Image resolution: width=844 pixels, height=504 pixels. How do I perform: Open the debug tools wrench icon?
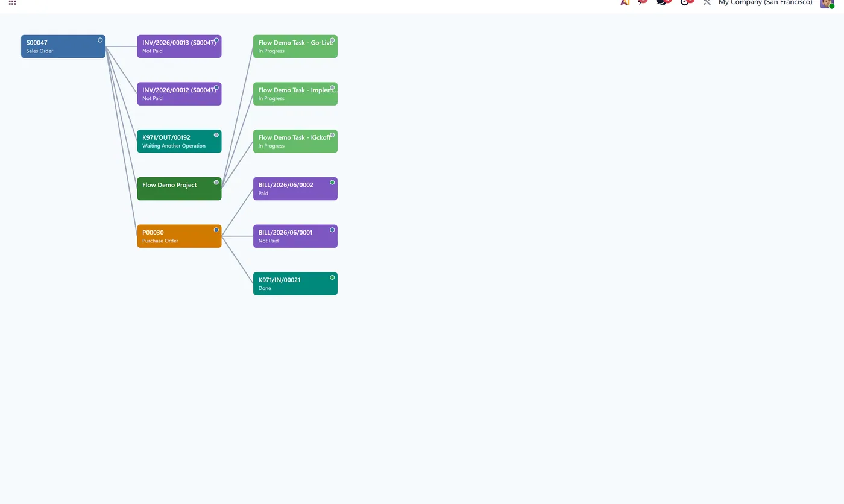(707, 2)
